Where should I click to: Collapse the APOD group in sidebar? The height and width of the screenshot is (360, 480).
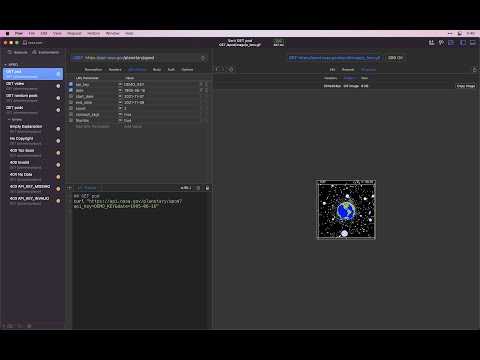pos(5,64)
